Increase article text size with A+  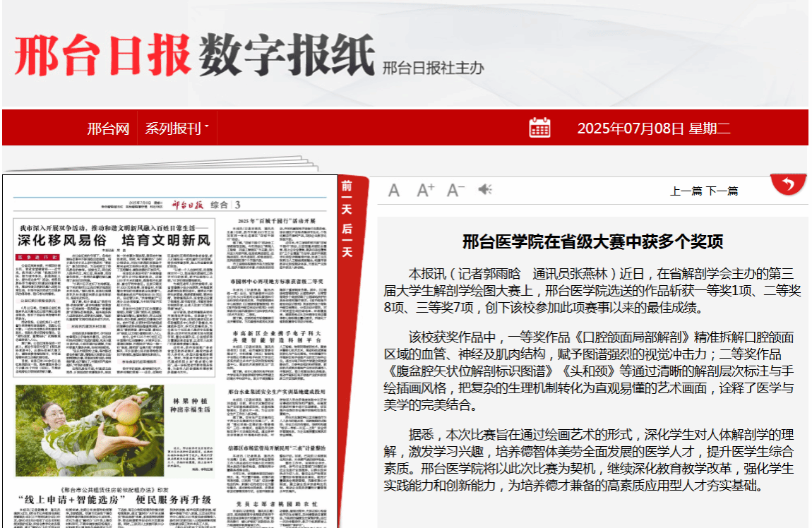point(425,190)
